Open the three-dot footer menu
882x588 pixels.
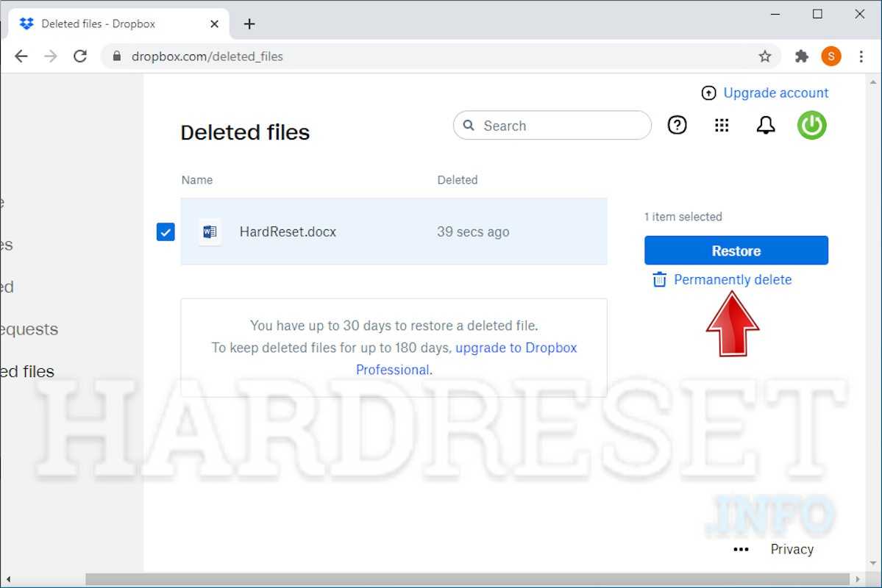tap(741, 549)
